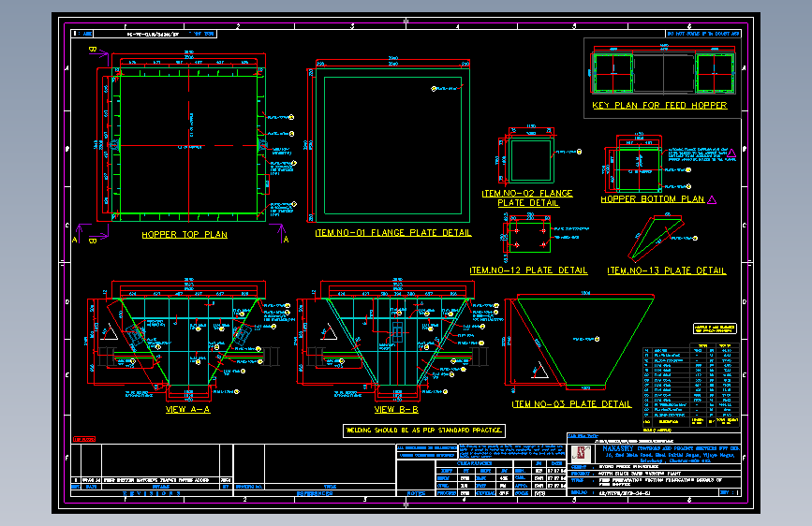Click the 'NOTES' heading in the title block
This screenshot has height=526, width=812.
416,493
